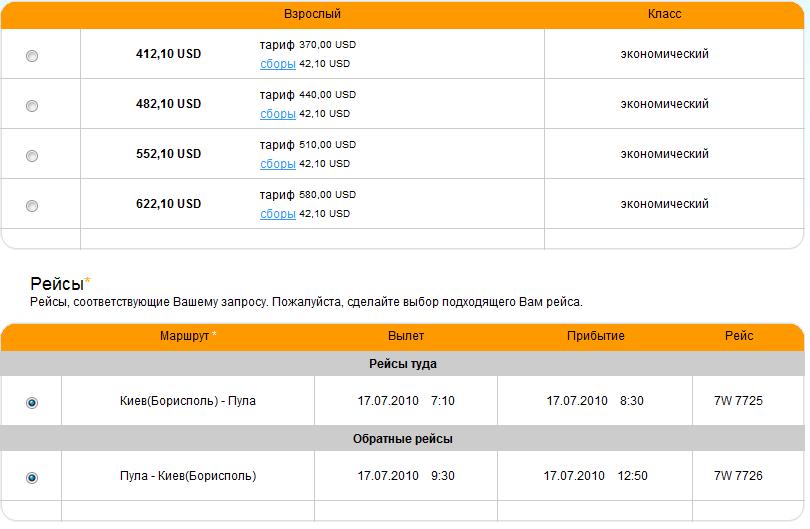Open сборы link for 440,00 USD tariff
This screenshot has height=529, width=810.
(x=277, y=114)
